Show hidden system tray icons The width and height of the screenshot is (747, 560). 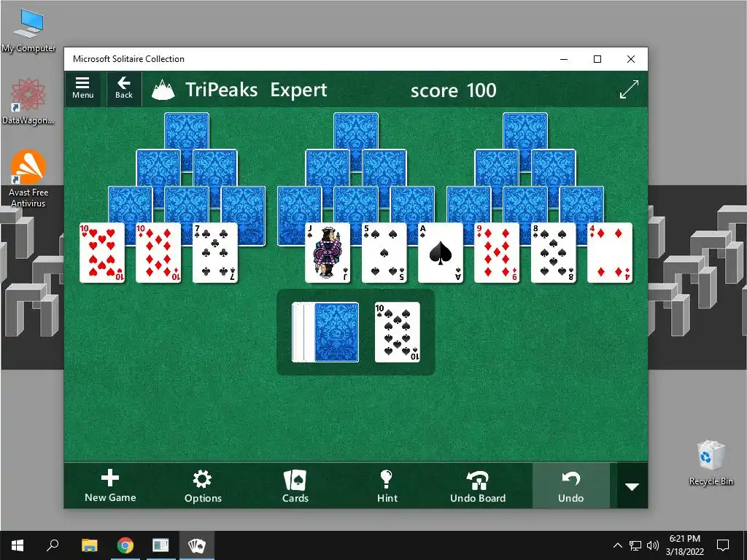617,545
